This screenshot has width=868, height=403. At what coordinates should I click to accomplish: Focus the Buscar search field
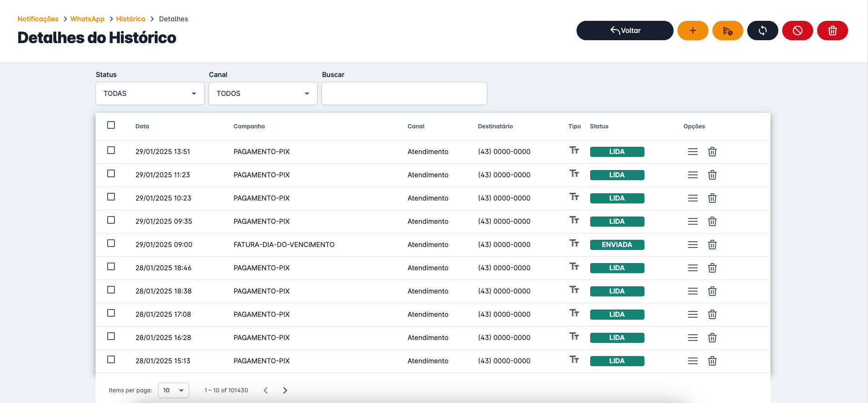click(x=404, y=93)
